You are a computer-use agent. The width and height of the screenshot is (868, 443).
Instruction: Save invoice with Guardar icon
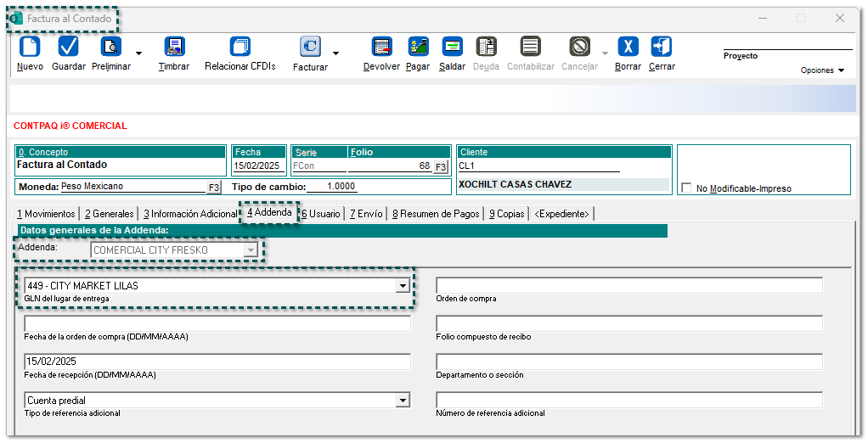[68, 47]
